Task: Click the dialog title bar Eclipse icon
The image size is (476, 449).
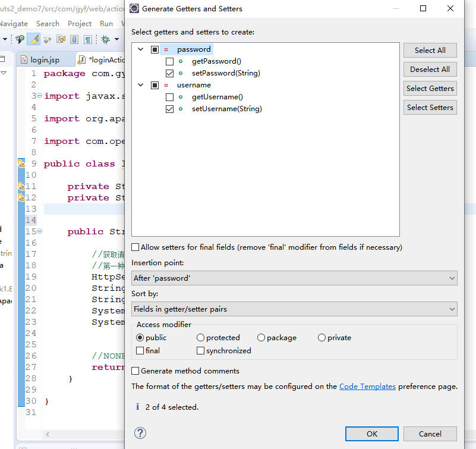Action: 134,8
